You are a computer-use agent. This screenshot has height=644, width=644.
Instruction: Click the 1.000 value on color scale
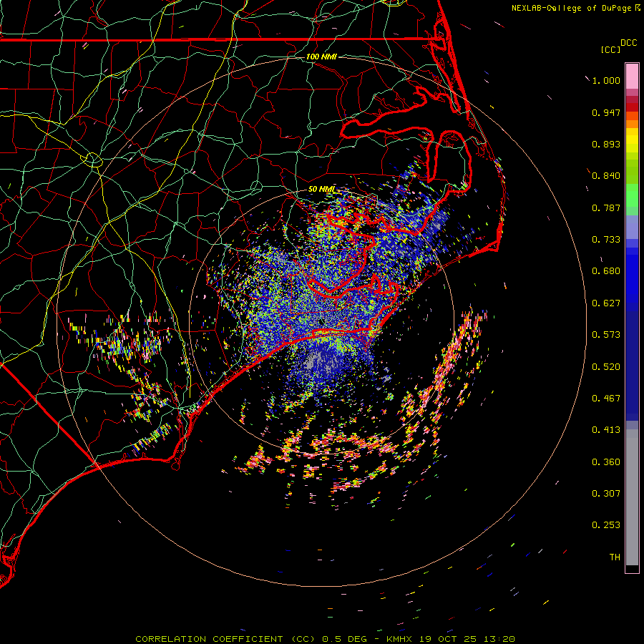coord(606,80)
